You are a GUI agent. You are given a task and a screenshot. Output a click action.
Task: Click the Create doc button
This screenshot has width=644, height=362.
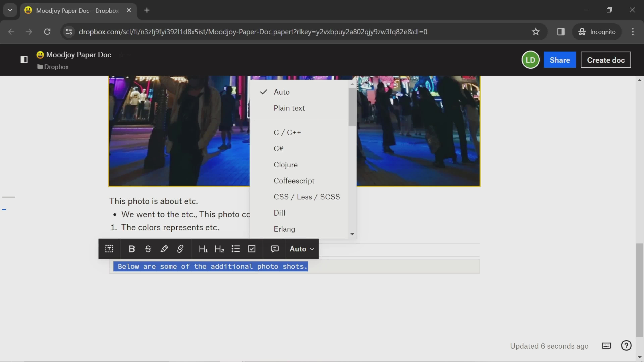(605, 60)
